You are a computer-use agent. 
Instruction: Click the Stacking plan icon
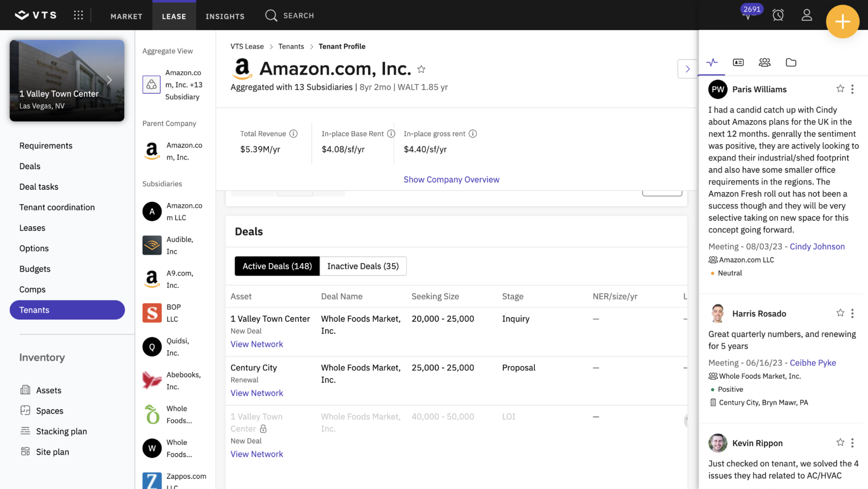point(25,431)
